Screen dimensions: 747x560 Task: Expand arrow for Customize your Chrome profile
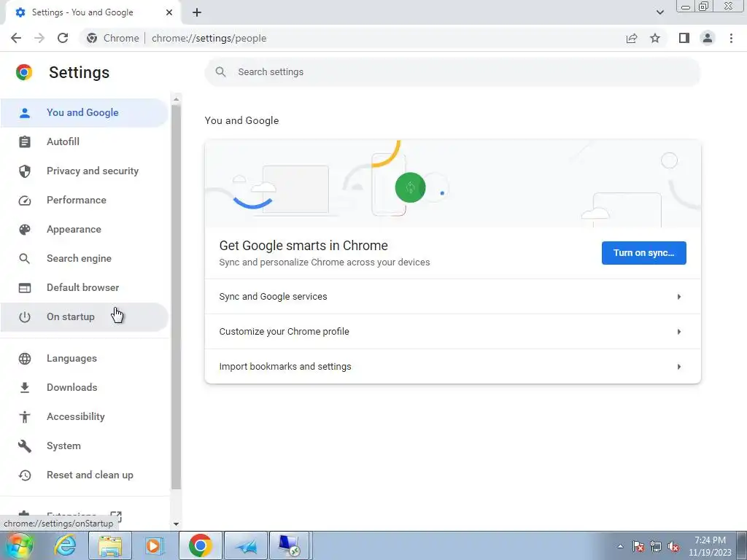click(679, 332)
